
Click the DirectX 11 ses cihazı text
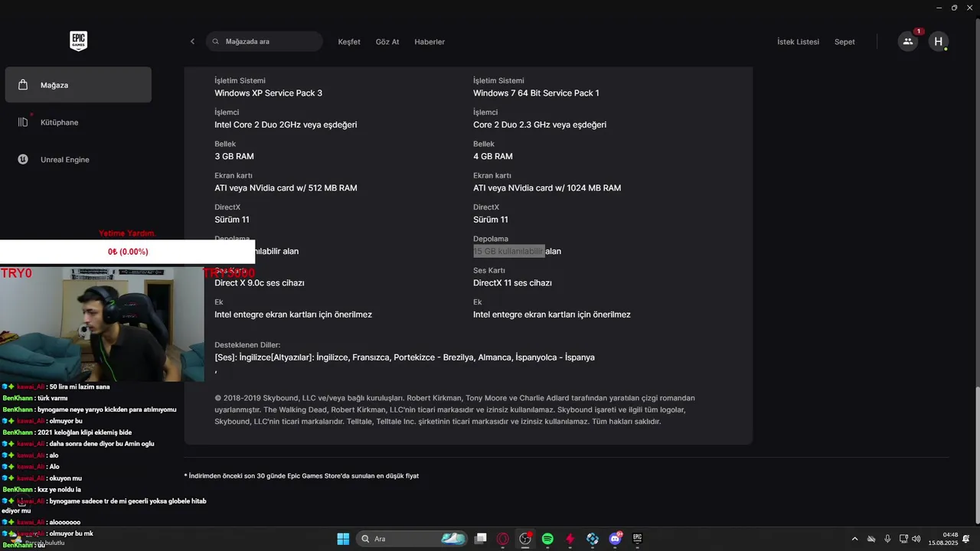pos(512,283)
